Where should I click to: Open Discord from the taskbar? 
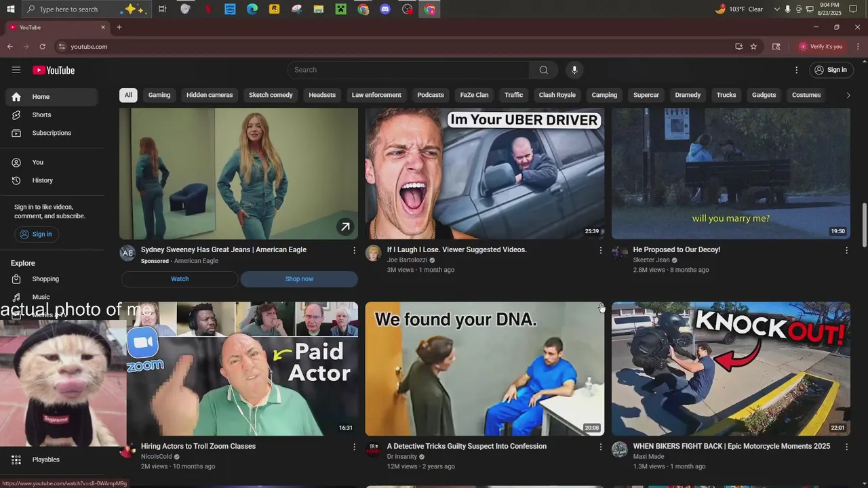[x=385, y=9]
